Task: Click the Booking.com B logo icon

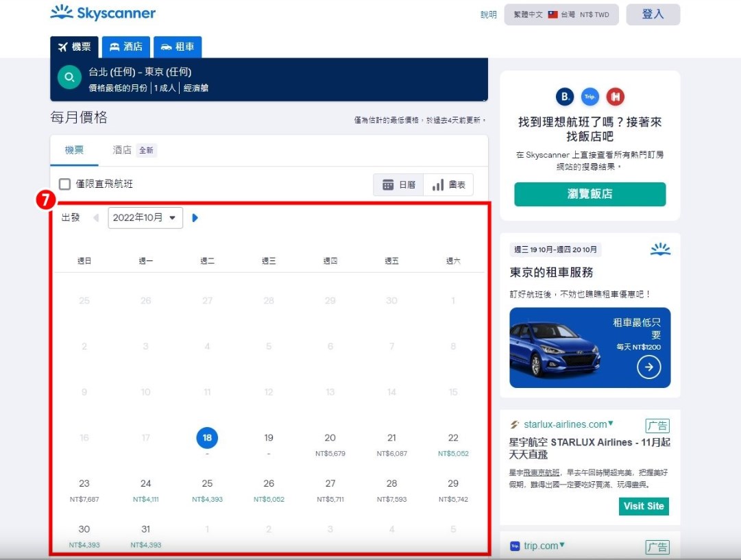Action: click(565, 97)
